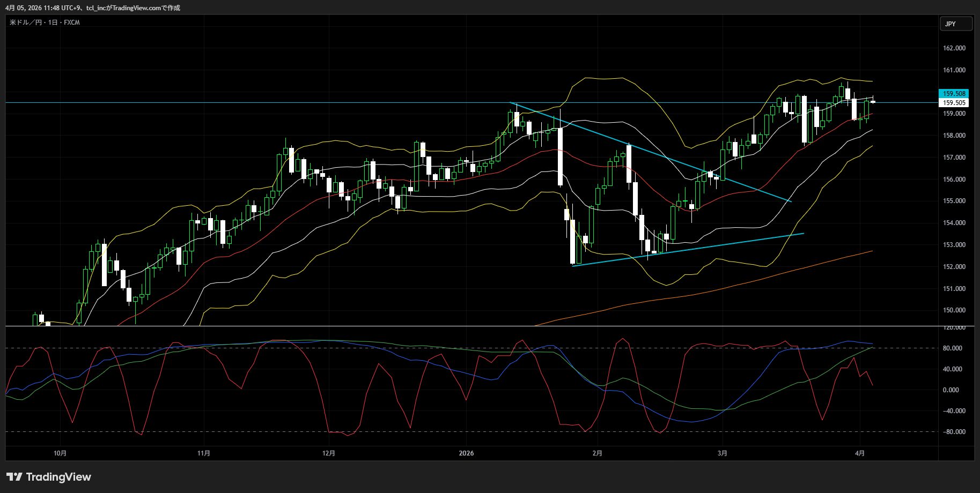Image resolution: width=980 pixels, height=493 pixels.
Task: Click the 80.000 level on the oscillator scale
Action: click(952, 348)
